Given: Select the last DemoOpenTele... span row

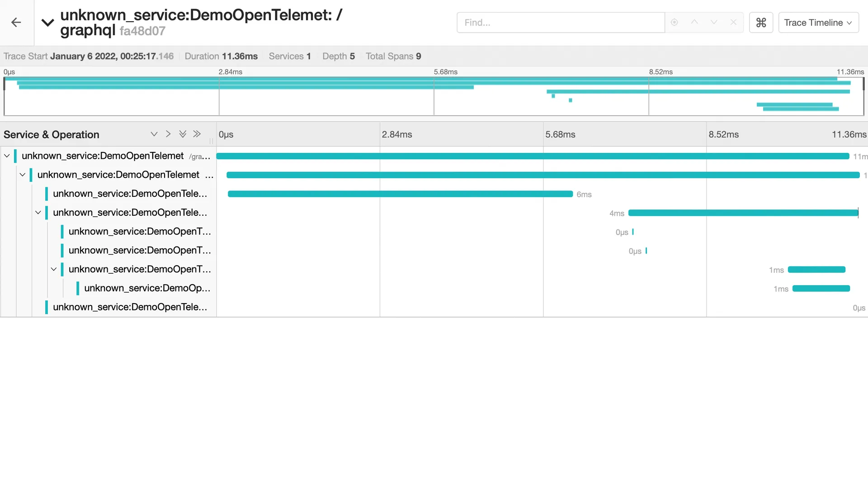Looking at the screenshot, I should [x=130, y=307].
